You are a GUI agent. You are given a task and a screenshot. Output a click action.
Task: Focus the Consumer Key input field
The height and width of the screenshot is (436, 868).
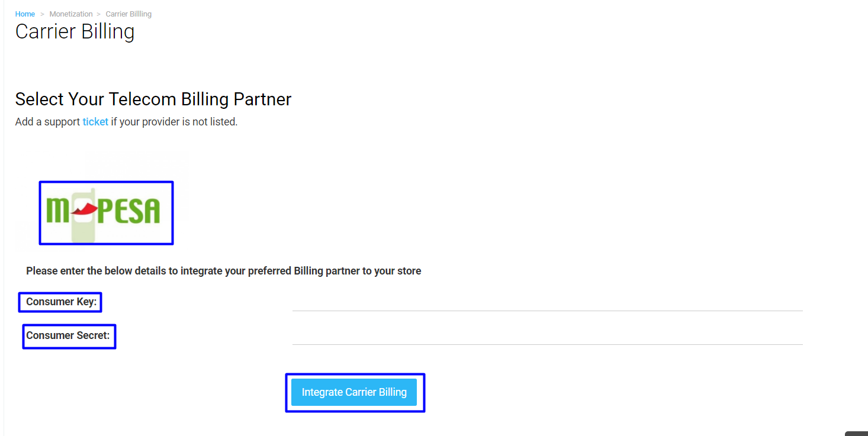tap(547, 302)
